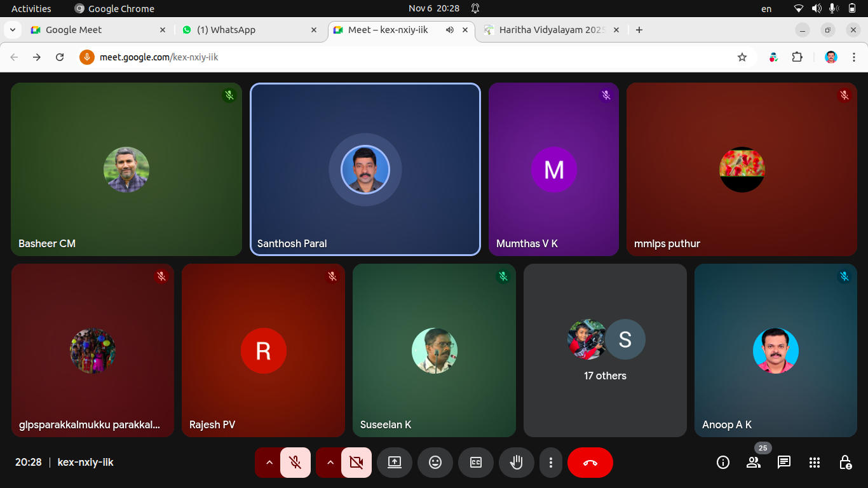Turn on the camera
Viewport: 868px width, 488px height.
[x=356, y=463]
